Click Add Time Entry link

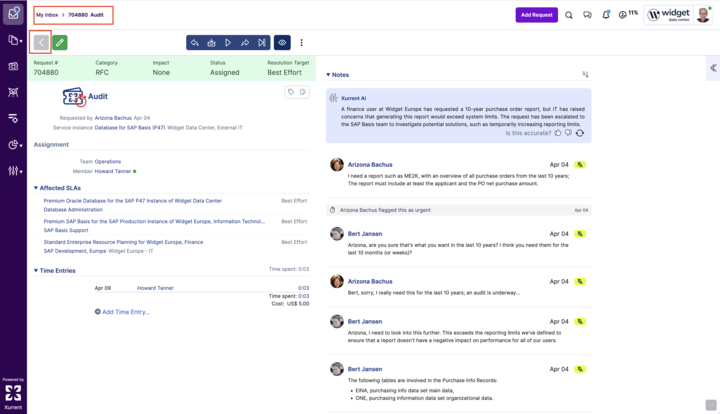click(123, 312)
